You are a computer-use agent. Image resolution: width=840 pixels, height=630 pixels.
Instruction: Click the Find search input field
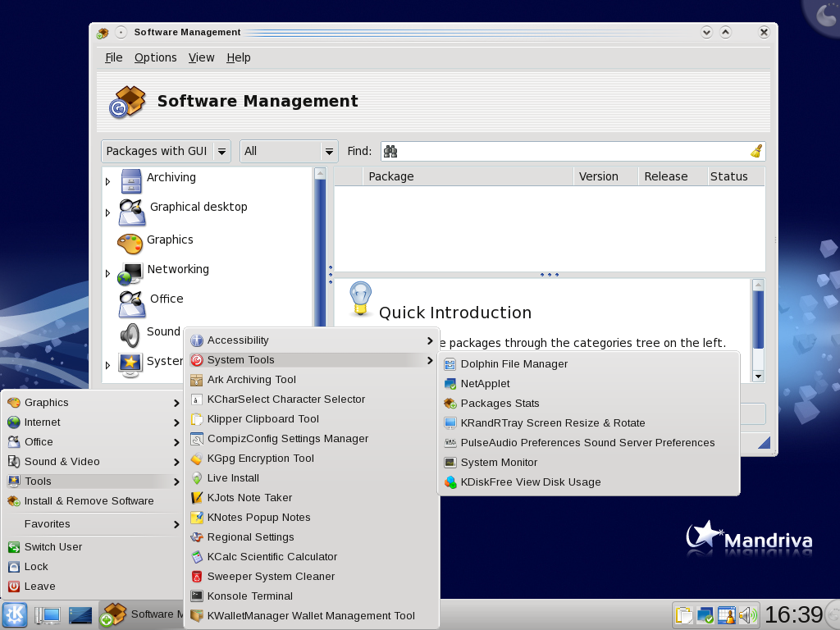click(x=573, y=151)
